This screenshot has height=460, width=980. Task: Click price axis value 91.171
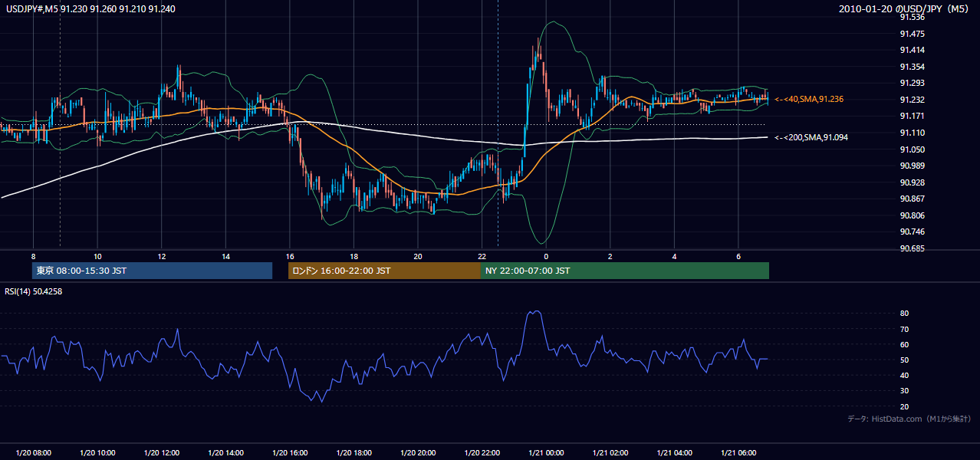click(x=913, y=116)
